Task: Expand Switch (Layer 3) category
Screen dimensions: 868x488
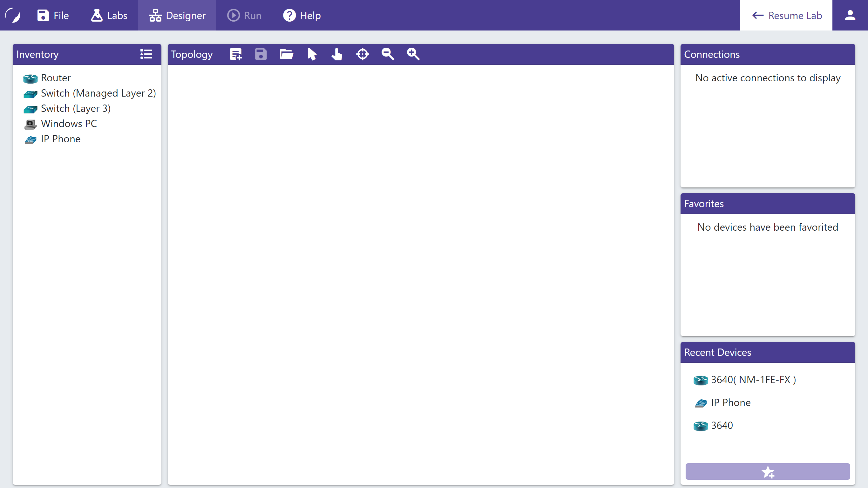Action: 76,109
